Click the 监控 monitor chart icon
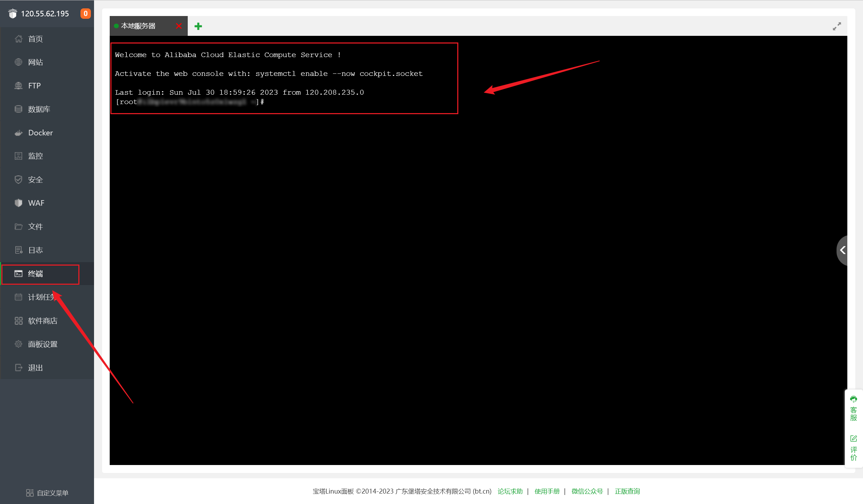The width and height of the screenshot is (863, 504). click(18, 156)
